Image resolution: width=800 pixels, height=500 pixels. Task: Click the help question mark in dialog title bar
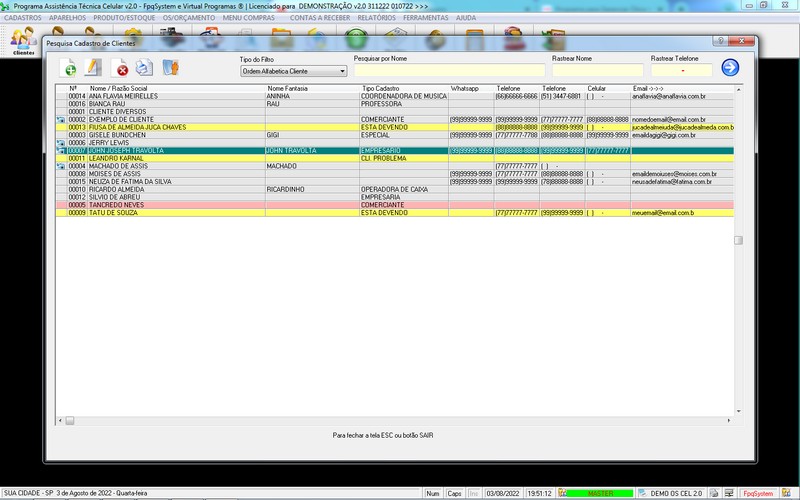tap(719, 41)
